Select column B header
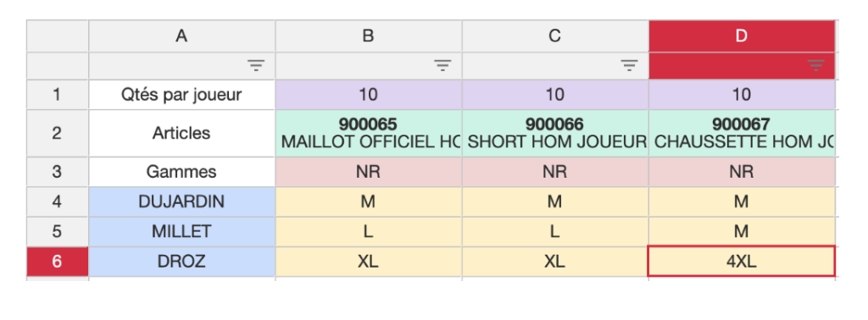Image resolution: width=868 pixels, height=320 pixels. click(368, 36)
